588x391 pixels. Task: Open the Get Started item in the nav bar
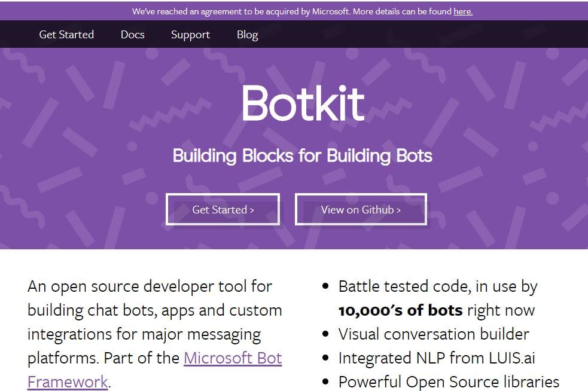click(66, 35)
